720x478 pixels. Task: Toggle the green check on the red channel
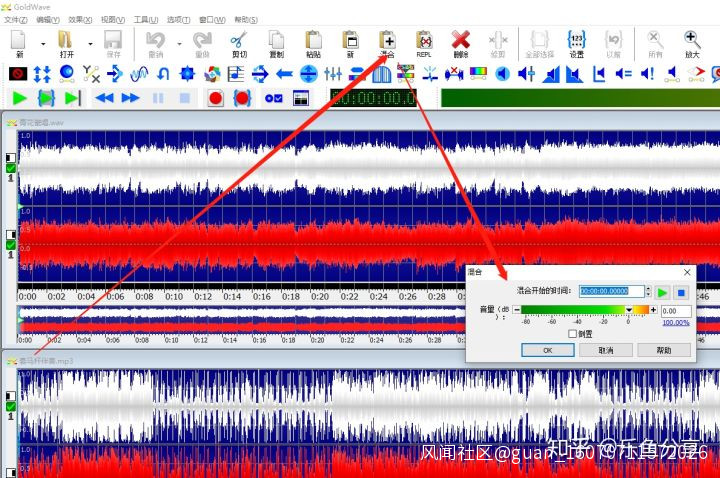11,244
